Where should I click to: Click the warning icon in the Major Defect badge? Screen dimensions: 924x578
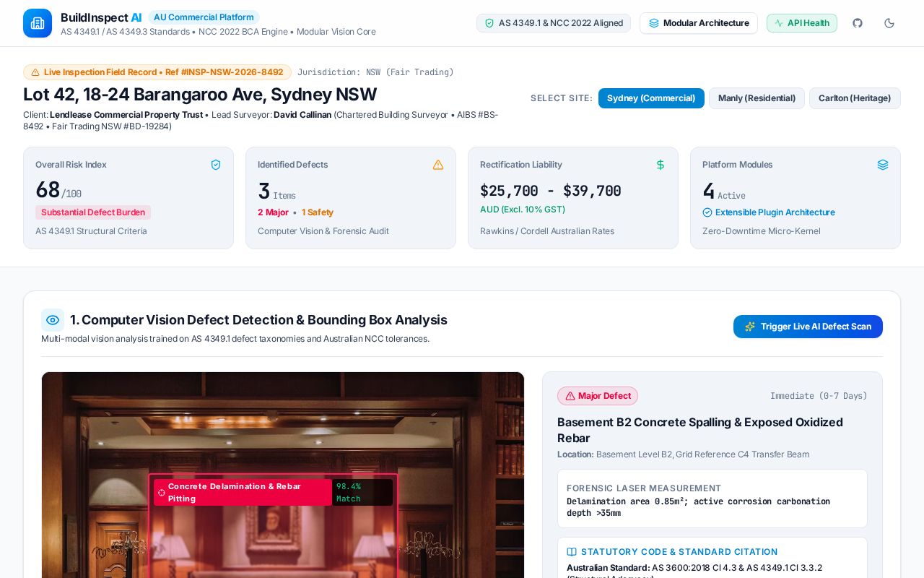570,396
